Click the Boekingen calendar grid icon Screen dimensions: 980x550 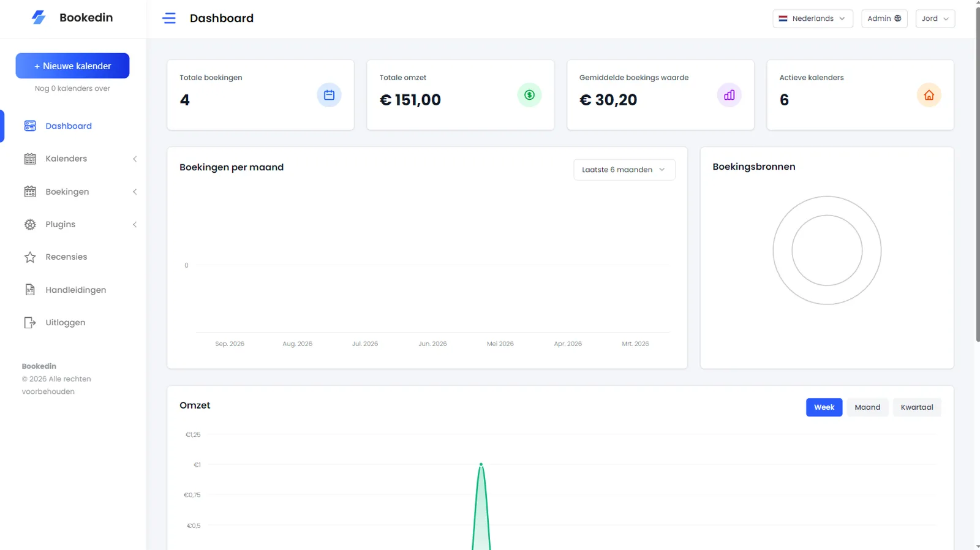tap(30, 192)
